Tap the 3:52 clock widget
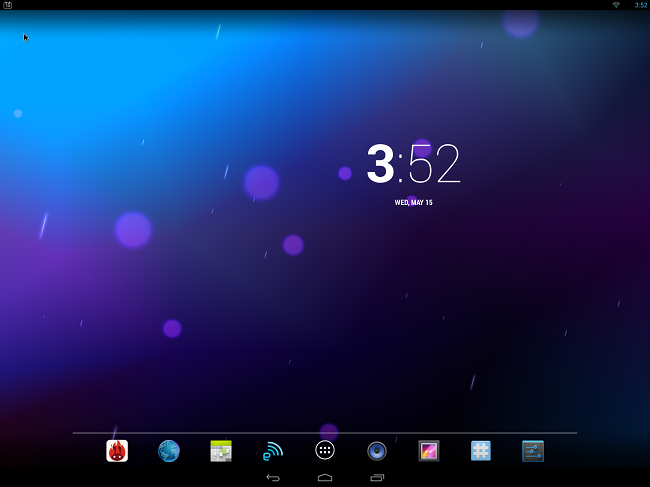The image size is (650, 487). [413, 165]
